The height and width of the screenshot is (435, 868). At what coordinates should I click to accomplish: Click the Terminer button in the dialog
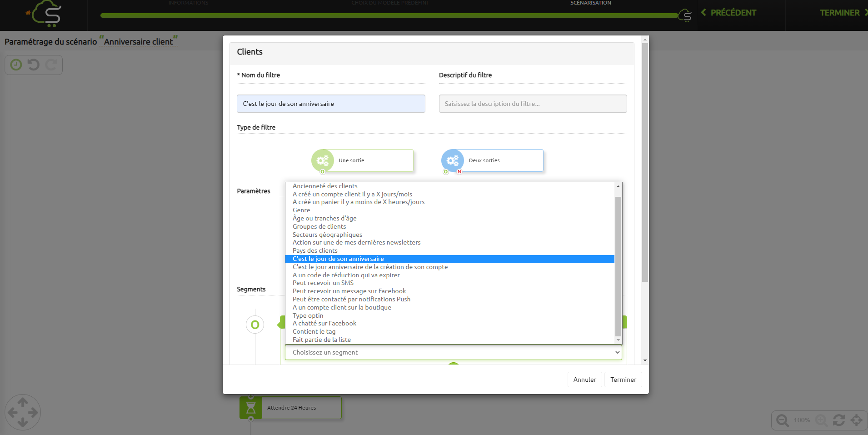click(x=623, y=380)
